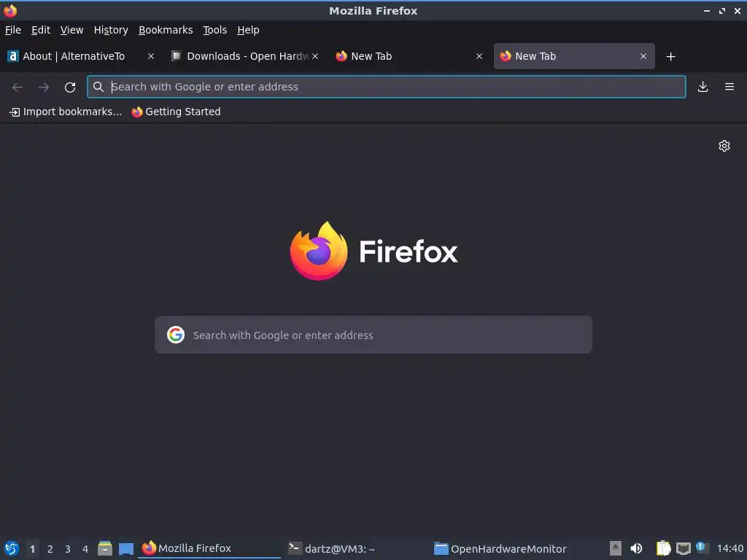Open the Firefox hamburger application menu

[729, 87]
